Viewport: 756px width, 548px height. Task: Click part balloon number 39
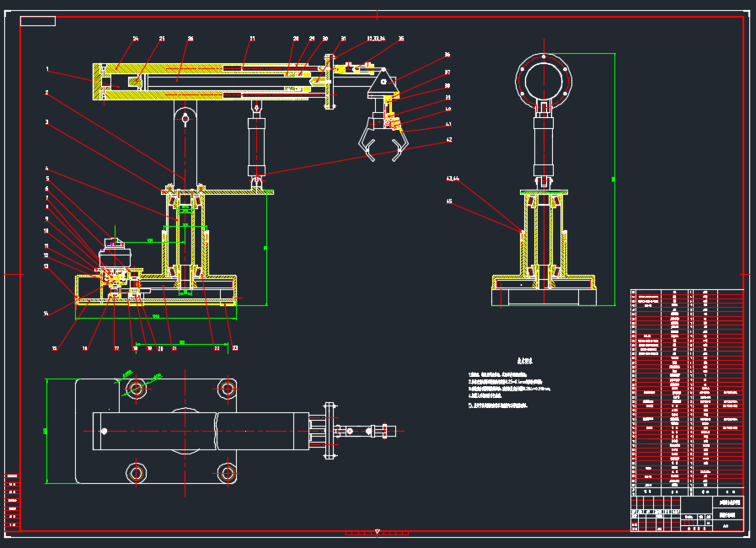(448, 98)
